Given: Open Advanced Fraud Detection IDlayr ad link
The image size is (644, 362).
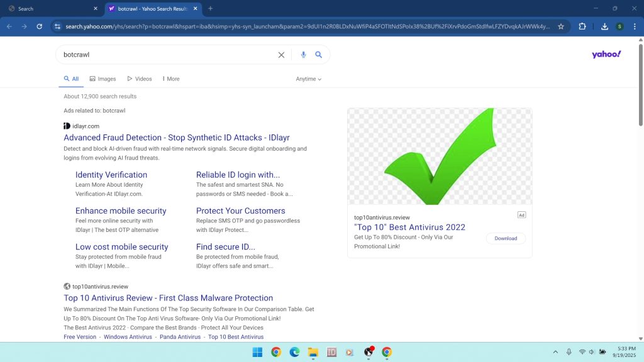Looking at the screenshot, I should click(177, 138).
